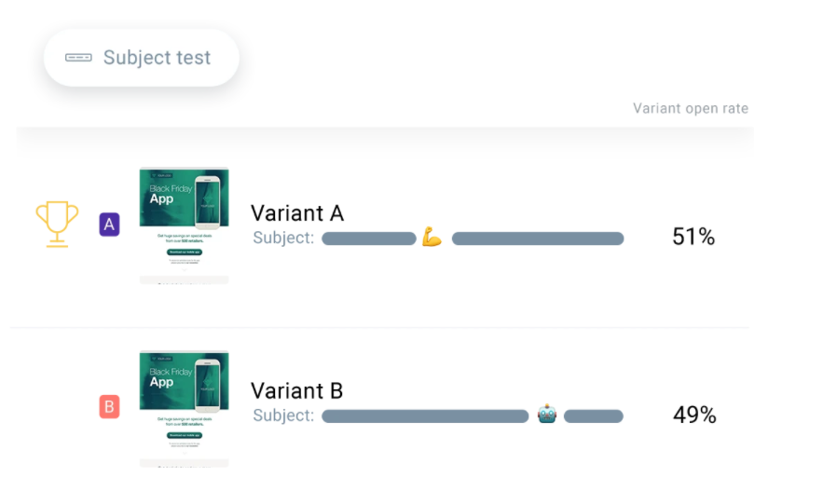
Task: Click Variant A's Subject label
Action: pos(283,238)
